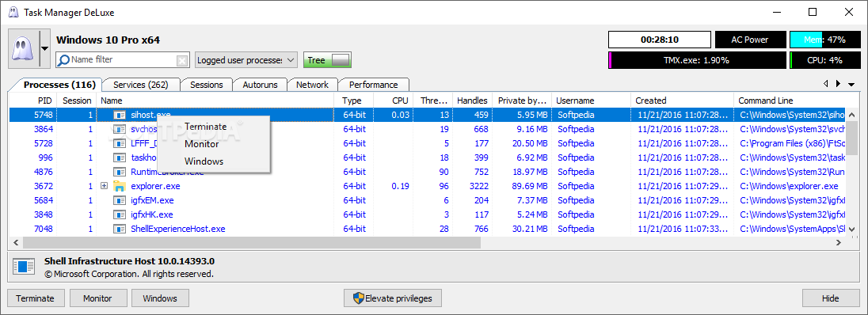Toggle the Tree view switch

(327, 60)
